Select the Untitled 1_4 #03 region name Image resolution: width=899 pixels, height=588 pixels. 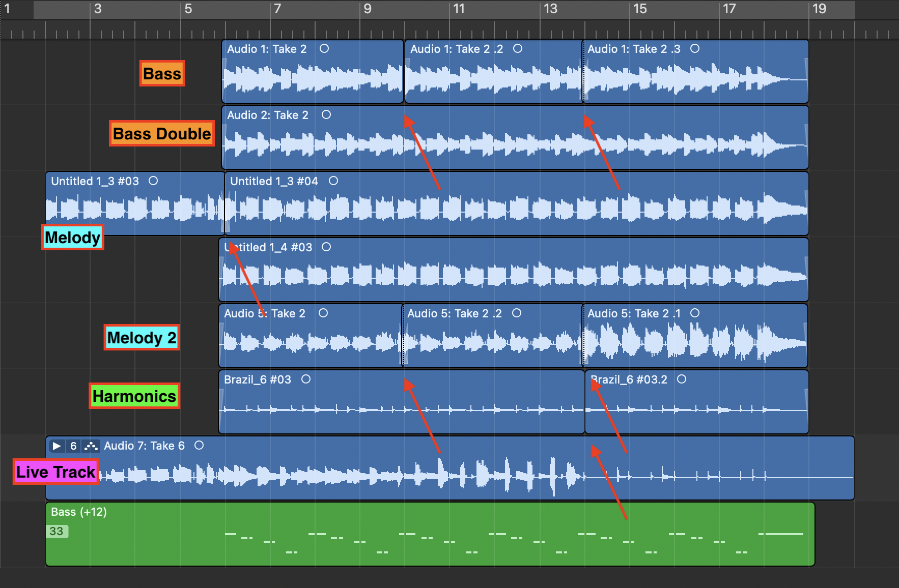point(268,247)
